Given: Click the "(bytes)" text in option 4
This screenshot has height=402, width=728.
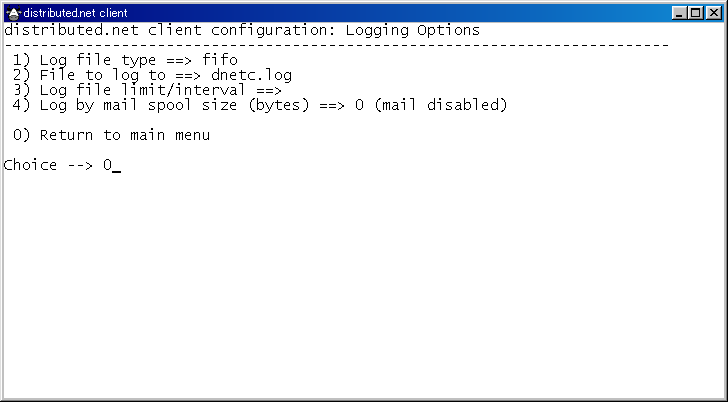Looking at the screenshot, I should pos(282,105).
